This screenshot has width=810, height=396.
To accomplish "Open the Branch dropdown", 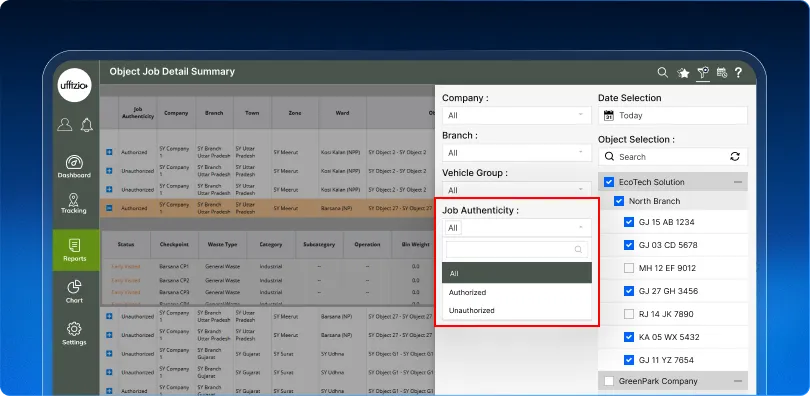I will coord(517,153).
